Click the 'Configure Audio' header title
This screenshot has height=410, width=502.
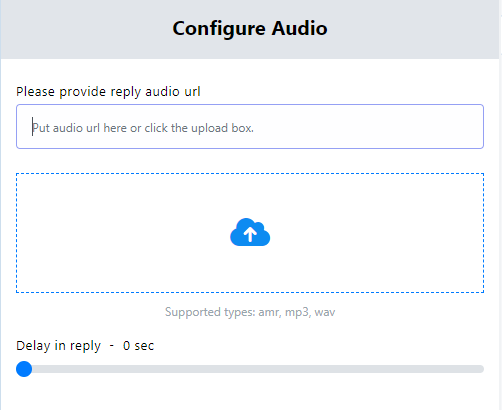pyautogui.click(x=250, y=28)
